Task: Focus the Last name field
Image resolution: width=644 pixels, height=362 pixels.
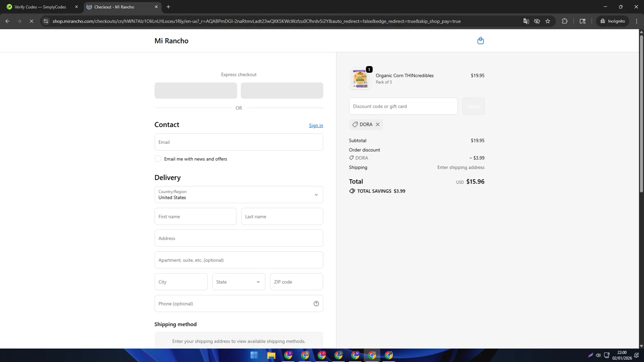Action: [282, 217]
